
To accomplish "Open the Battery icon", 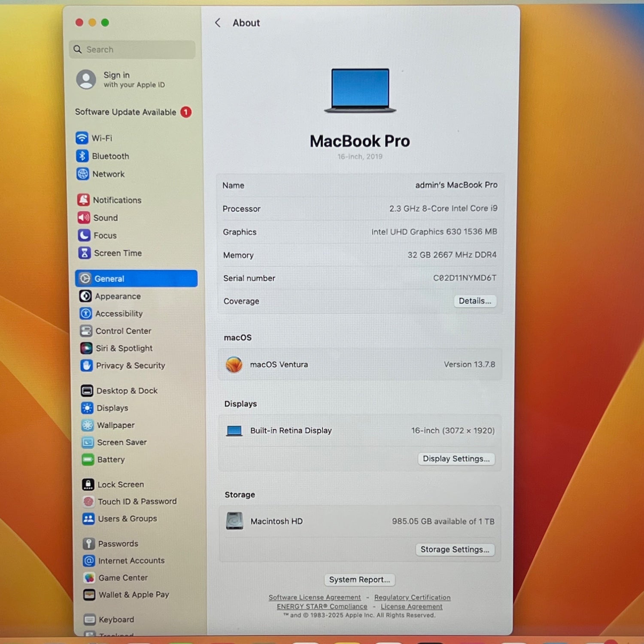I will [88, 459].
